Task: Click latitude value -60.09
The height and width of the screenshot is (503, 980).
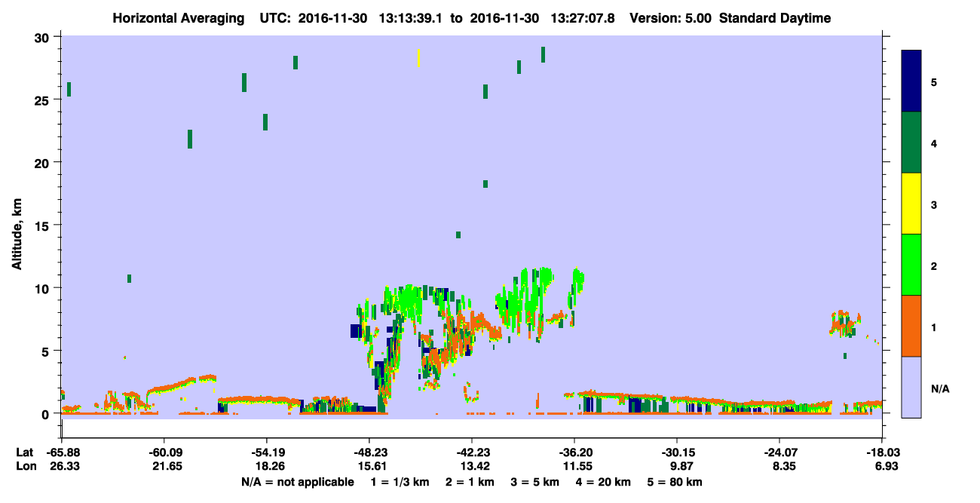Action: click(164, 452)
